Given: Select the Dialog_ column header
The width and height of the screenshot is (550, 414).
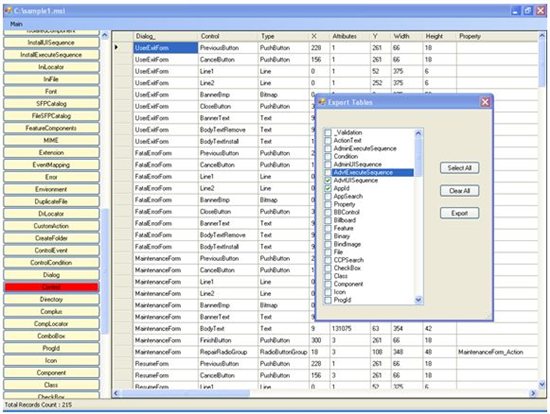Looking at the screenshot, I should [x=166, y=36].
